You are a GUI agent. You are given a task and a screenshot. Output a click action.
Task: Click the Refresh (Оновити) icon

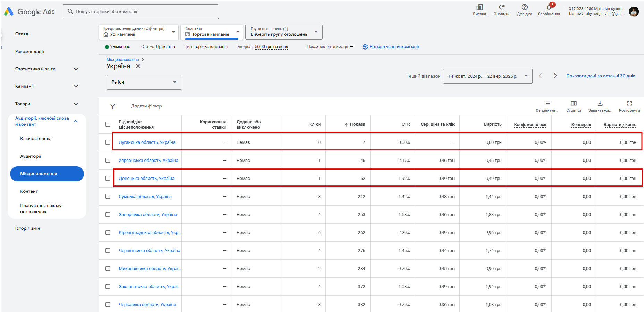click(501, 8)
